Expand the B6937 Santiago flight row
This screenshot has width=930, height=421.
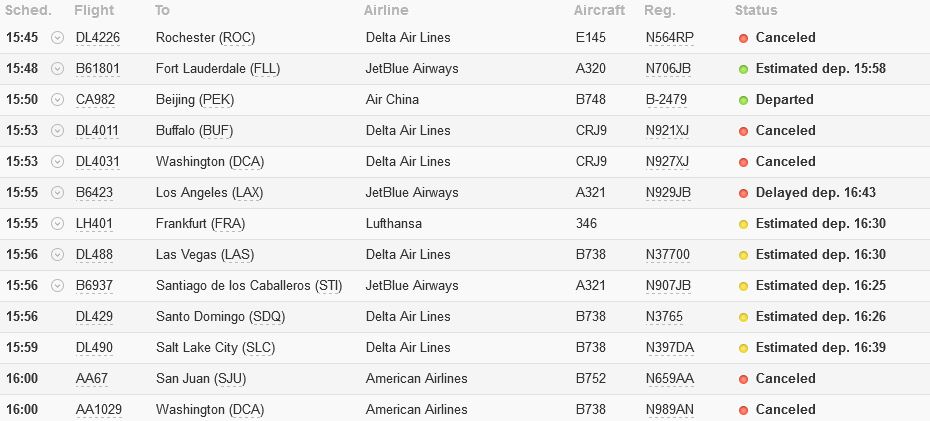pyautogui.click(x=57, y=286)
